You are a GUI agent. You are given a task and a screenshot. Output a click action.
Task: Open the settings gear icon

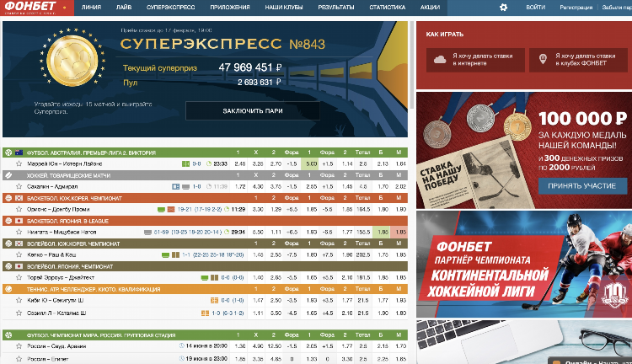[x=503, y=8]
